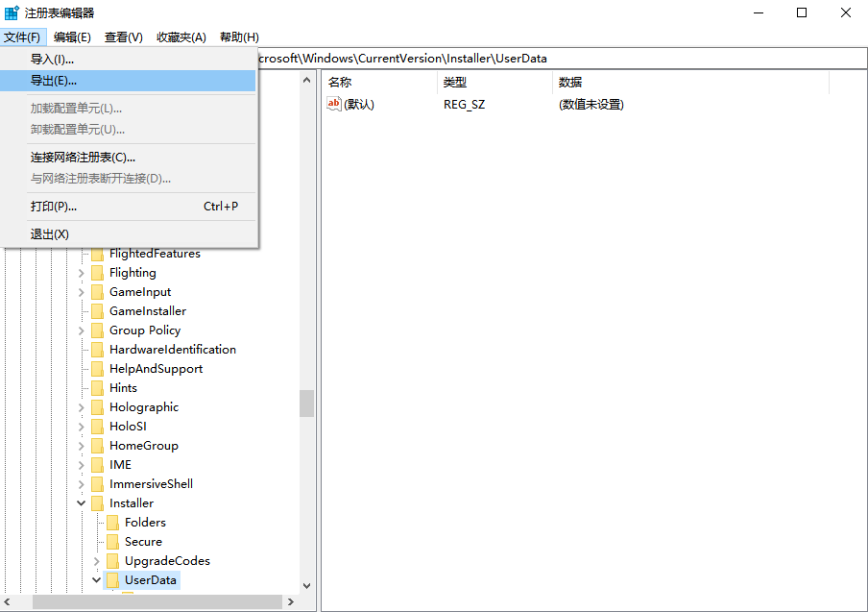
Task: Collapse the UserData tree node
Action: point(97,580)
